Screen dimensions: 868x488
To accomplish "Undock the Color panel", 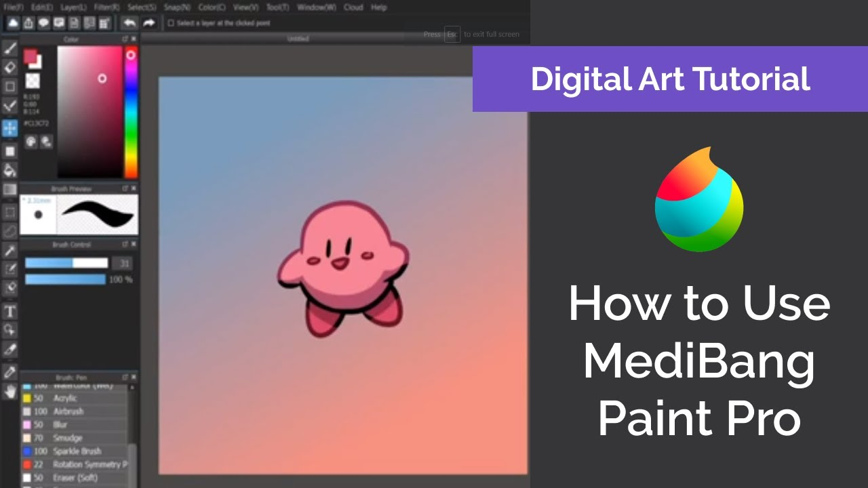I will (x=125, y=39).
